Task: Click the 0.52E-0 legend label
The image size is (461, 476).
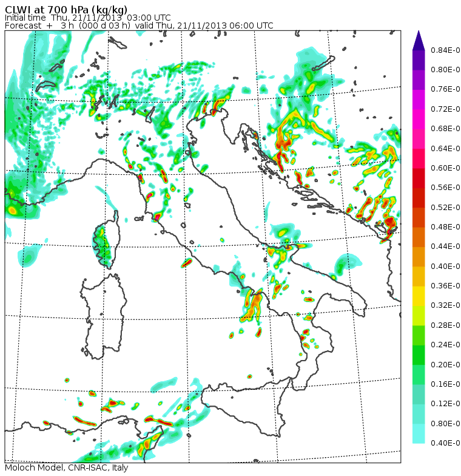Action: coord(445,208)
